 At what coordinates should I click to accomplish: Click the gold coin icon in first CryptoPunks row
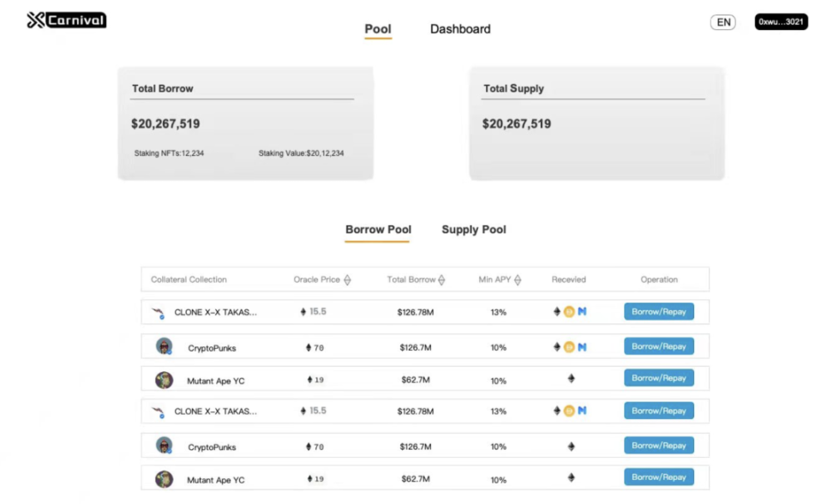pyautogui.click(x=569, y=347)
